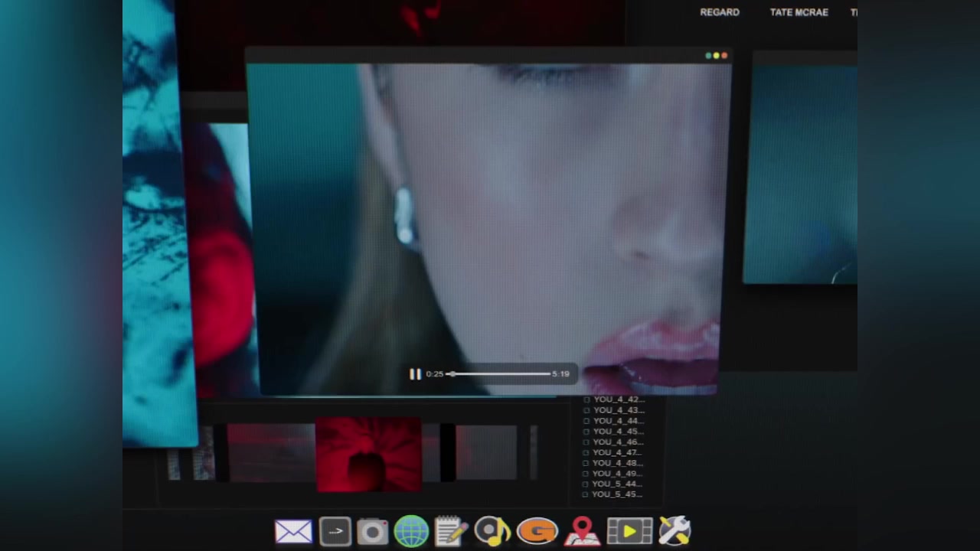Screen dimensions: 980x551
Task: Tick the checkbox next to YOU_4_47
Action: [x=587, y=452]
